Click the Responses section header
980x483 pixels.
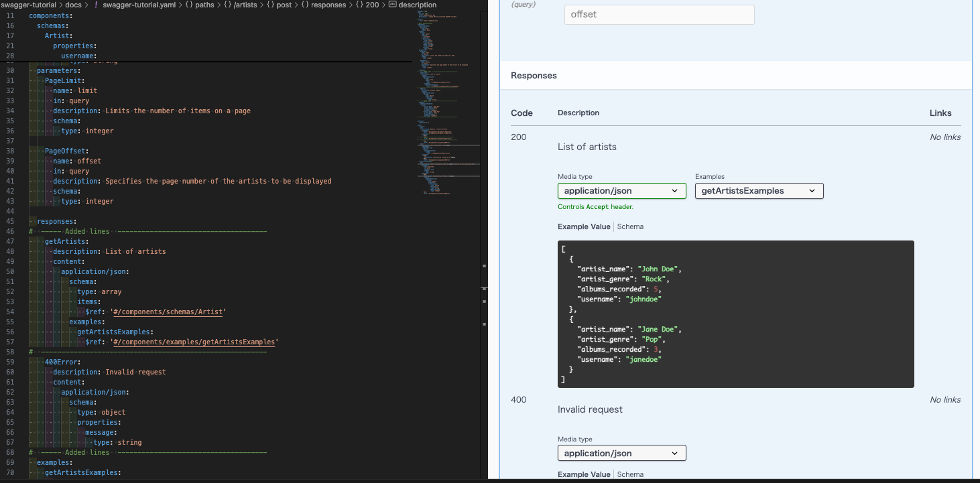(534, 76)
